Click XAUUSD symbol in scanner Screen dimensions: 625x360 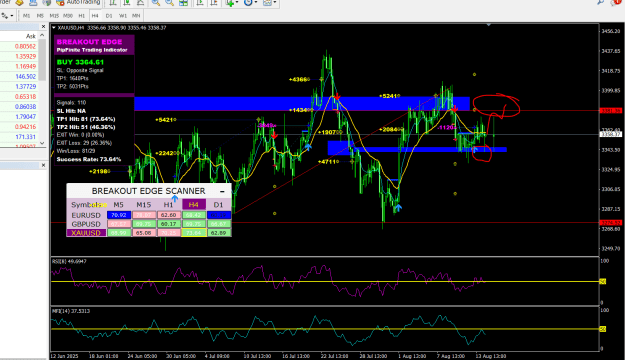pos(86,233)
